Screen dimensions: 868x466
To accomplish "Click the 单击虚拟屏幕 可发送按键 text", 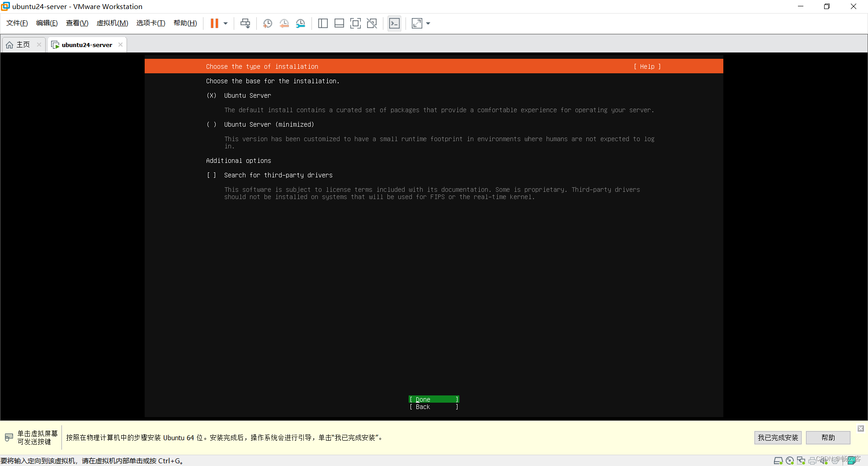I will tap(38, 437).
